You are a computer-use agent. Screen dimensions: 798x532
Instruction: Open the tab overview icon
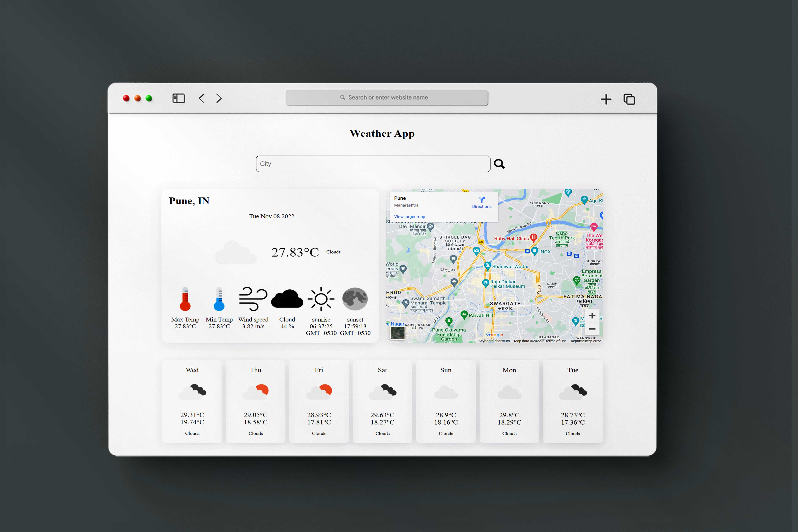pyautogui.click(x=629, y=99)
